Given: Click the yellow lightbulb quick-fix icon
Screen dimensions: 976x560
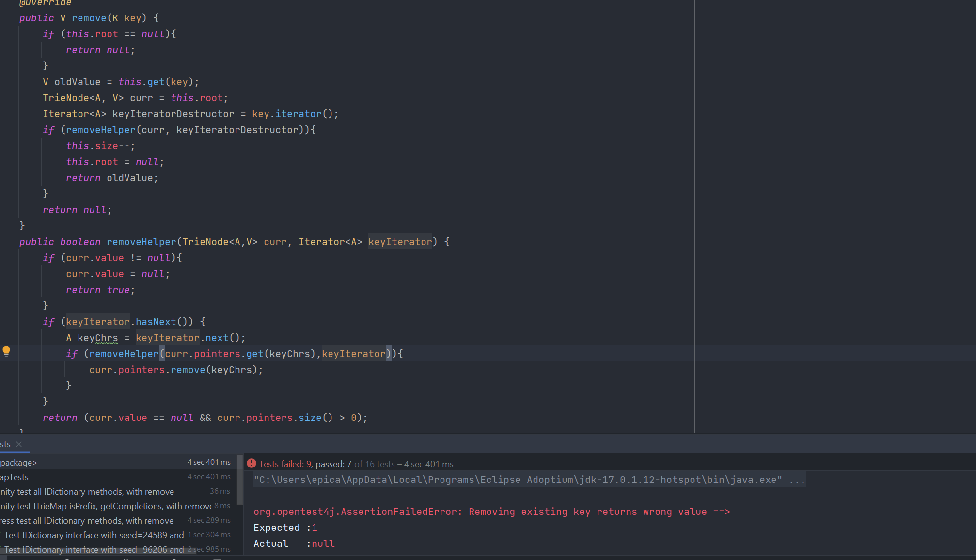Looking at the screenshot, I should 6,351.
